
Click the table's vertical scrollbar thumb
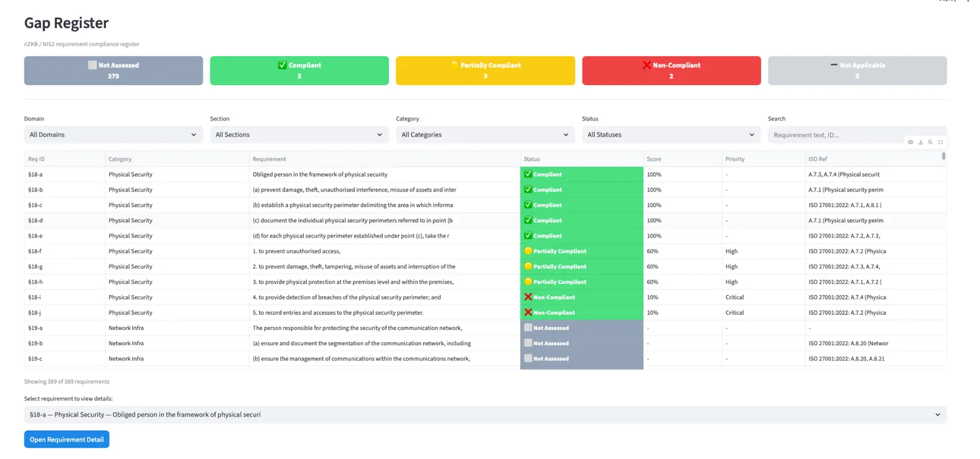(x=943, y=156)
